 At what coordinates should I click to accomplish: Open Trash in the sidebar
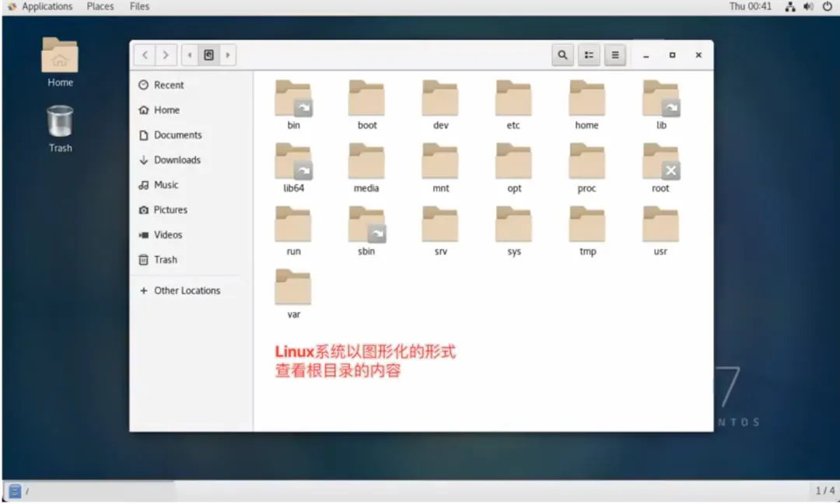[191, 260]
